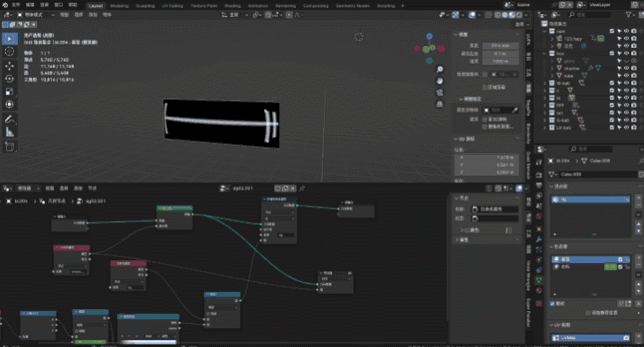Viewport: 644px width, 347px height.
Task: Click the viewport zoom magnifier icon
Action: [440, 69]
